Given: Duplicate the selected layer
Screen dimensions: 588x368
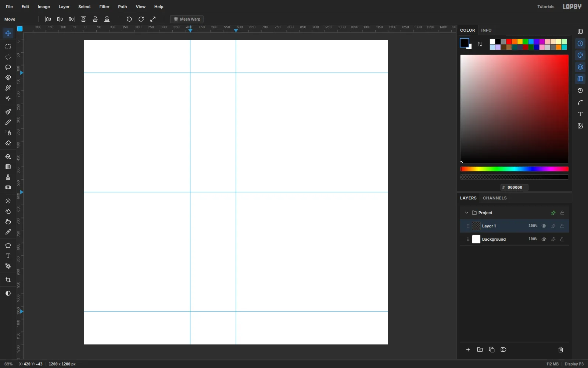Looking at the screenshot, I should point(492,350).
